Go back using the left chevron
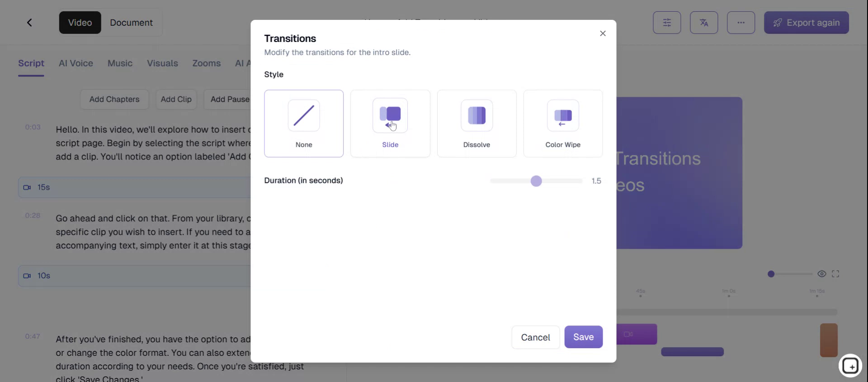 (x=29, y=23)
